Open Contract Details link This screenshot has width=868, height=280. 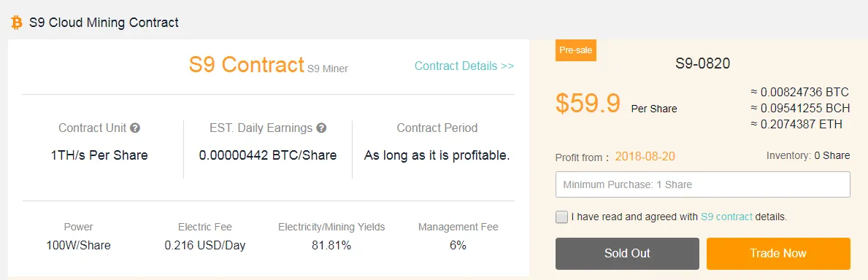[x=464, y=66]
